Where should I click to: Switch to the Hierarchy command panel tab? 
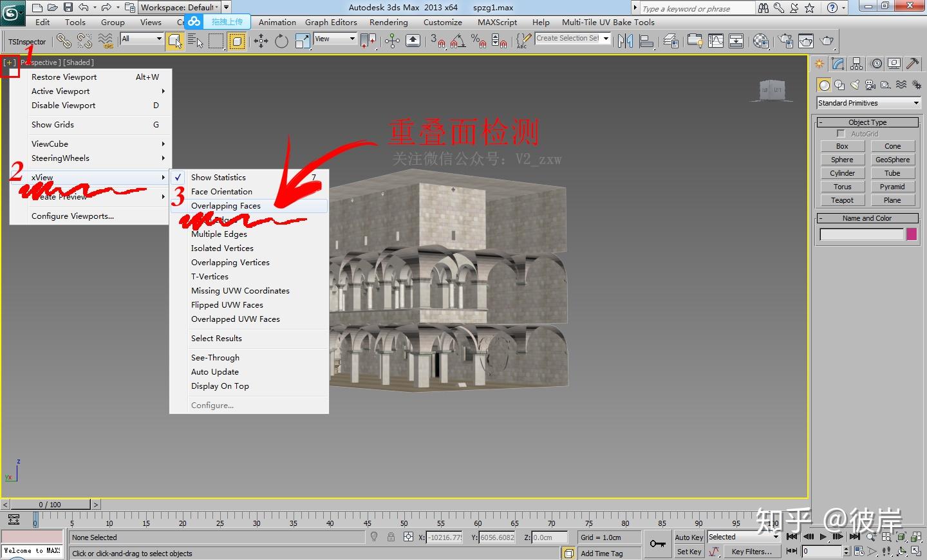pos(856,64)
